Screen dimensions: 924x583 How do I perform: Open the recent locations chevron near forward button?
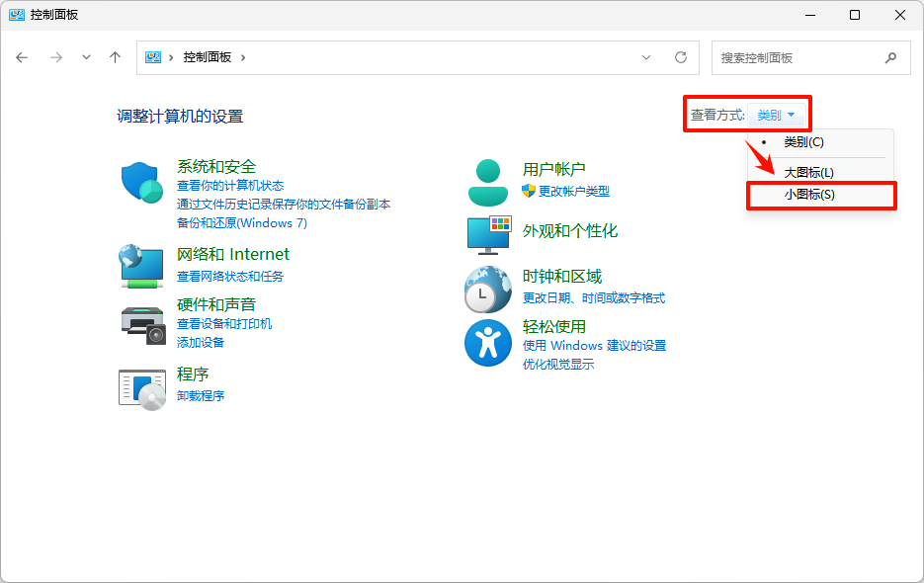(x=85, y=57)
